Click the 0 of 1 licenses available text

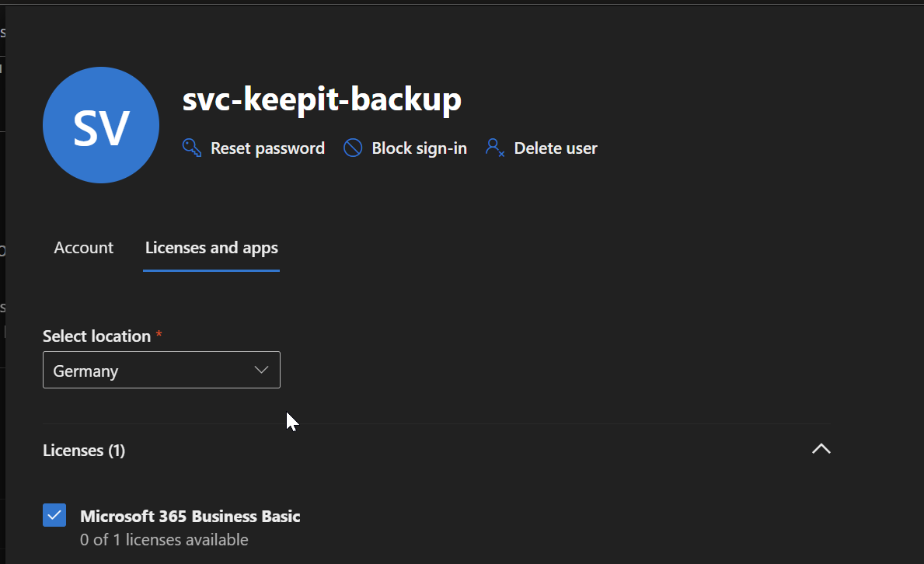click(x=164, y=539)
